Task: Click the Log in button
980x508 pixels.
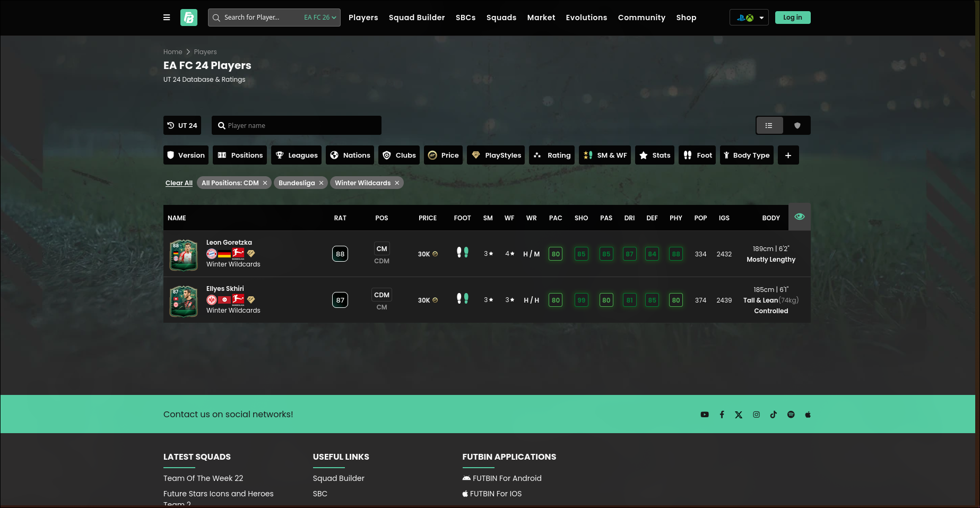Action: pos(792,18)
